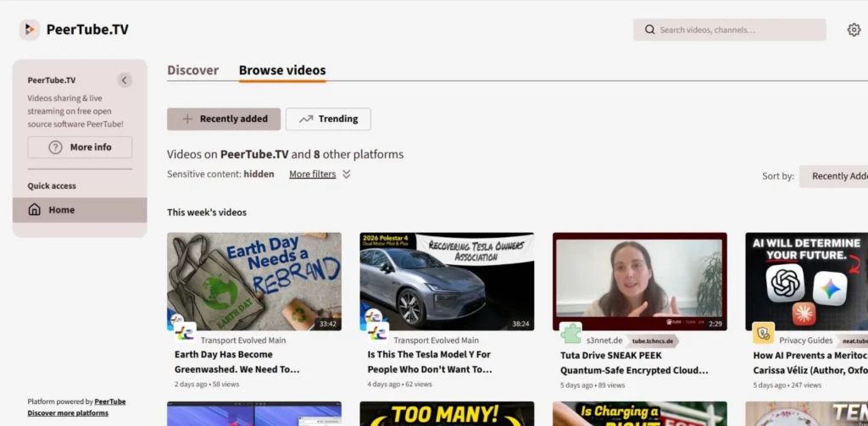Open the blue desktop screenshot thumbnail
This screenshot has height=426, width=868.
coord(254,414)
